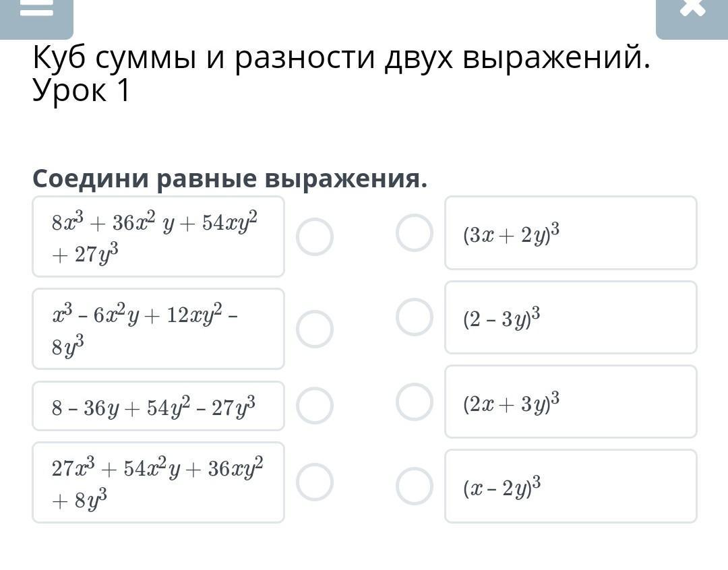Click the x³ – 6x²y + 12xy² – 8y³ card
Viewport: 728px width, 570px height.
pos(158,329)
